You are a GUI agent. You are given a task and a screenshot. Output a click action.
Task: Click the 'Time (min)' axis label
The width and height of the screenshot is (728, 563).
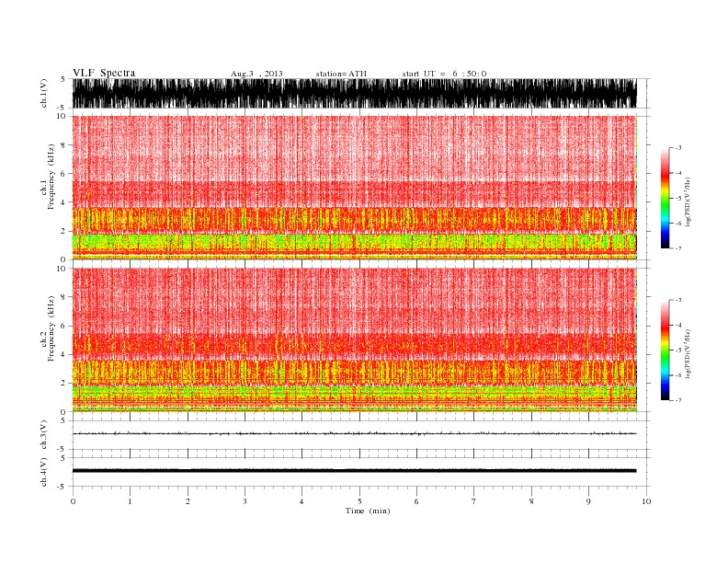pyautogui.click(x=368, y=511)
